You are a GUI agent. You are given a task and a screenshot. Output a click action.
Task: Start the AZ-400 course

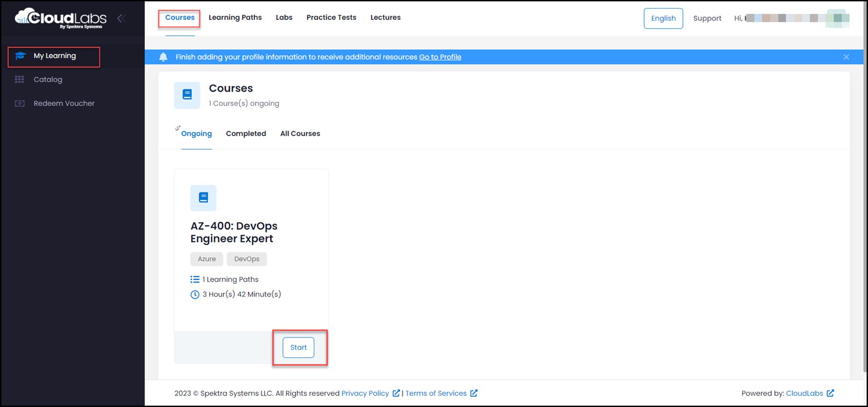pyautogui.click(x=299, y=347)
